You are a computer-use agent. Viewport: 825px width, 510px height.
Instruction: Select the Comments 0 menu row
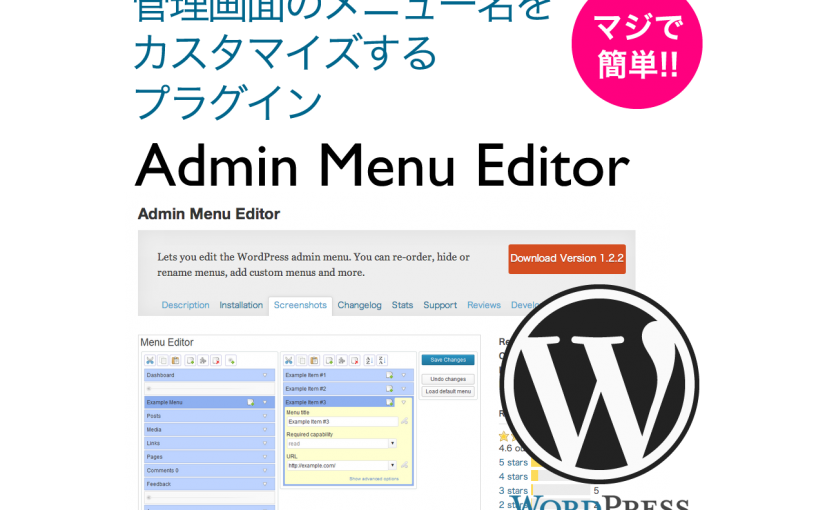[209, 471]
